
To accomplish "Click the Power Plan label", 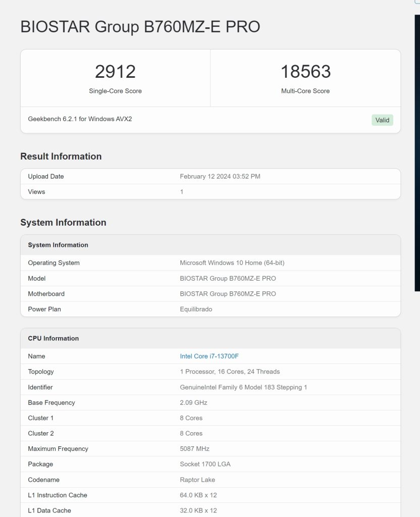I will point(44,309).
